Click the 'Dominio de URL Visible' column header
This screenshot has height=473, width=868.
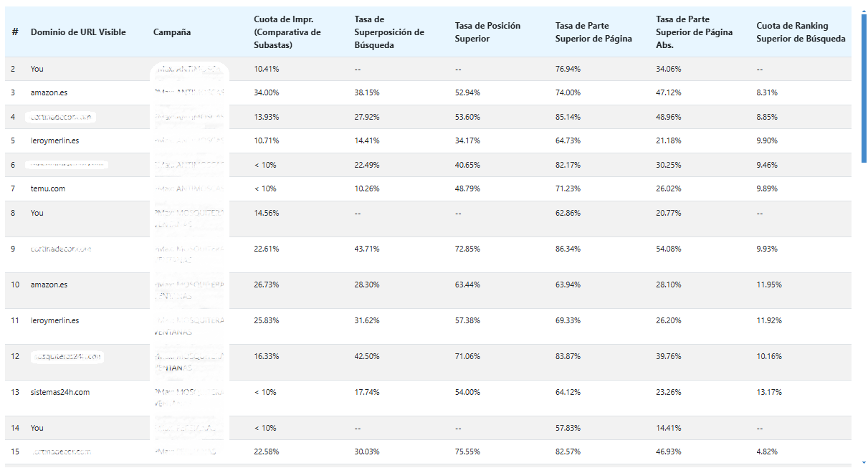[78, 32]
